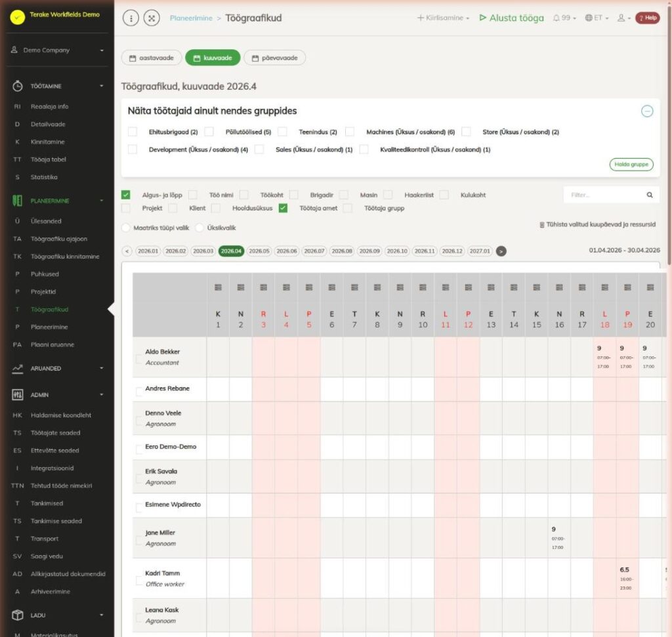672x637 pixels.
Task: Click the Töötamine stopwatch icon
Action: [x=18, y=86]
